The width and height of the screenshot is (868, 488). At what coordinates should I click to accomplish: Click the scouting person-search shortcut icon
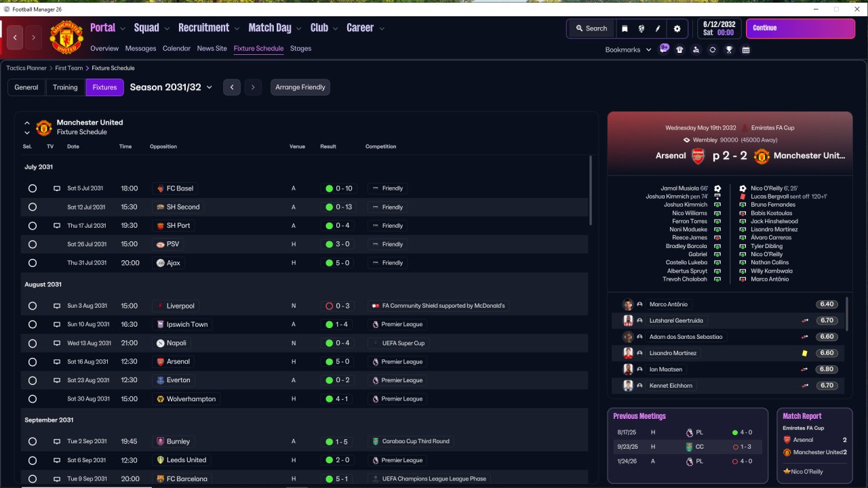pos(696,49)
